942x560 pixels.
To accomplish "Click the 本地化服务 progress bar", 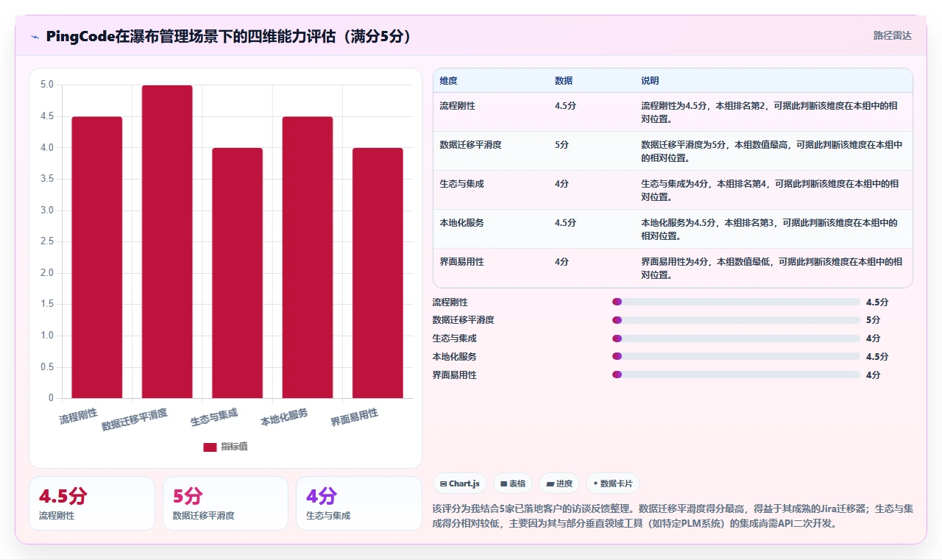I will tap(736, 356).
